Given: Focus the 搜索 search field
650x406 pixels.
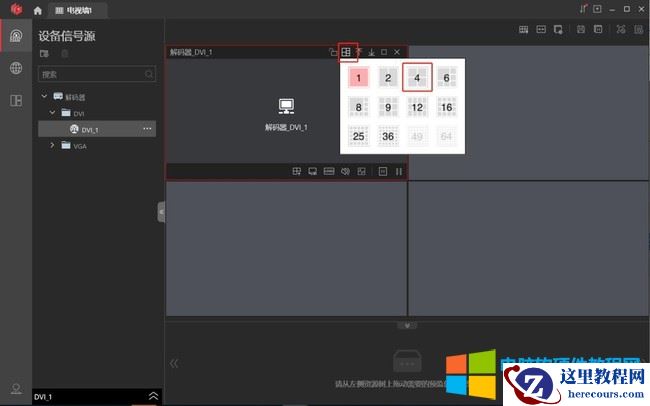Looking at the screenshot, I should click(x=97, y=74).
